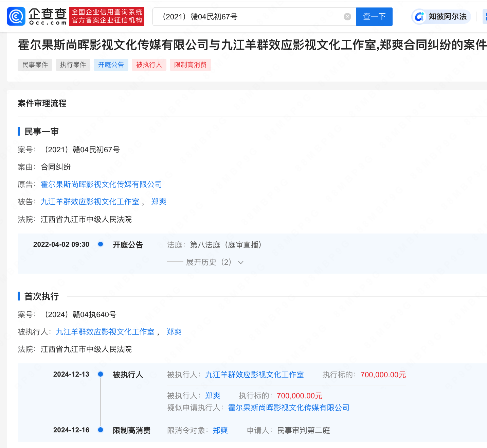Open 限消令对象 郑爽 link
Image resolution: width=487 pixels, height=448 pixels.
pyautogui.click(x=220, y=430)
